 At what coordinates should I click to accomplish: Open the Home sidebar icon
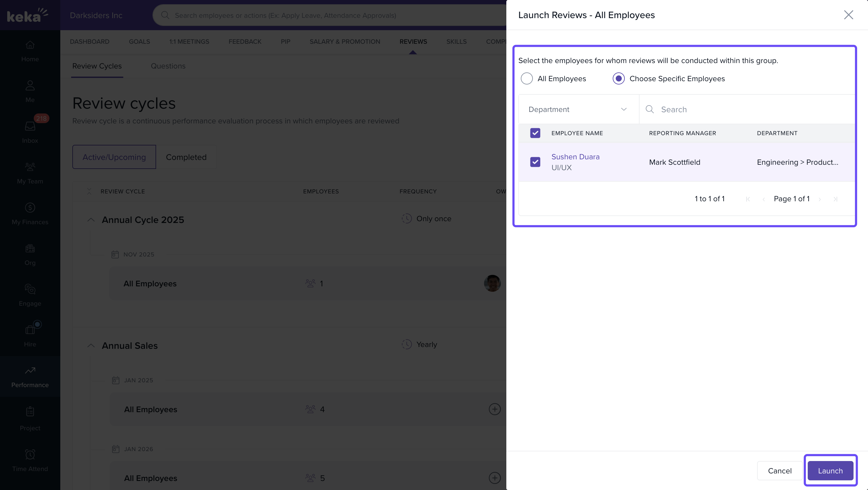pyautogui.click(x=30, y=45)
